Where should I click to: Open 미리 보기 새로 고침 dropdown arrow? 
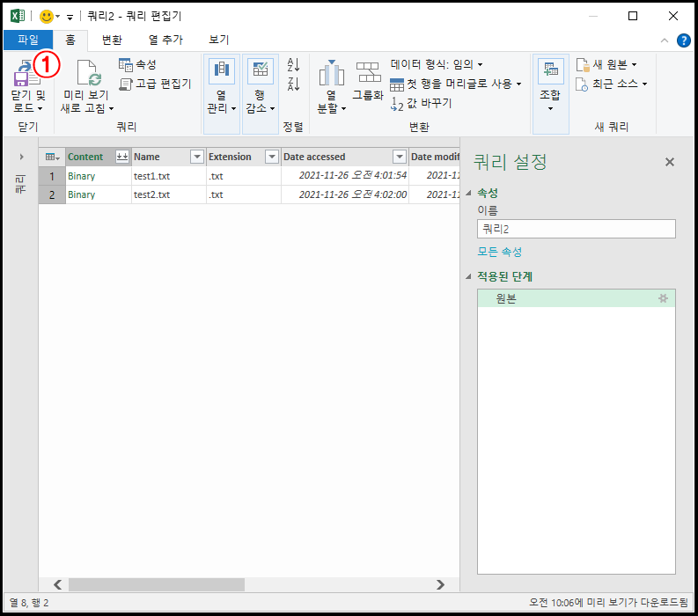(111, 108)
